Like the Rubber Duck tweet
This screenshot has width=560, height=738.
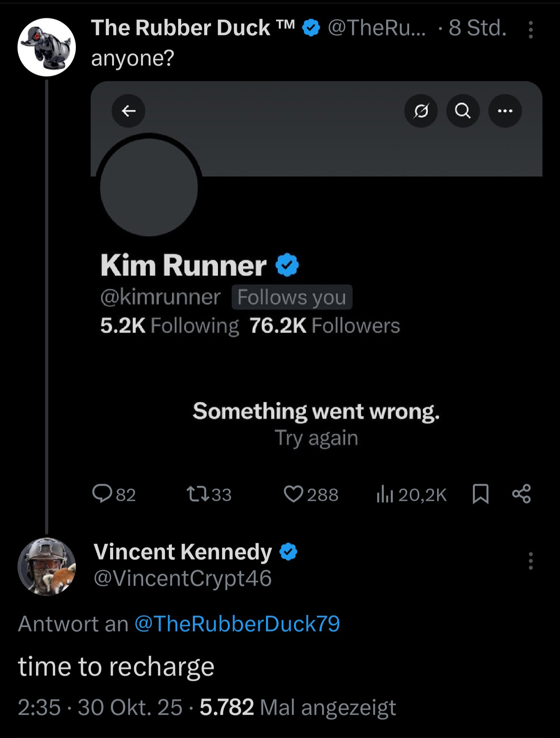click(x=294, y=494)
